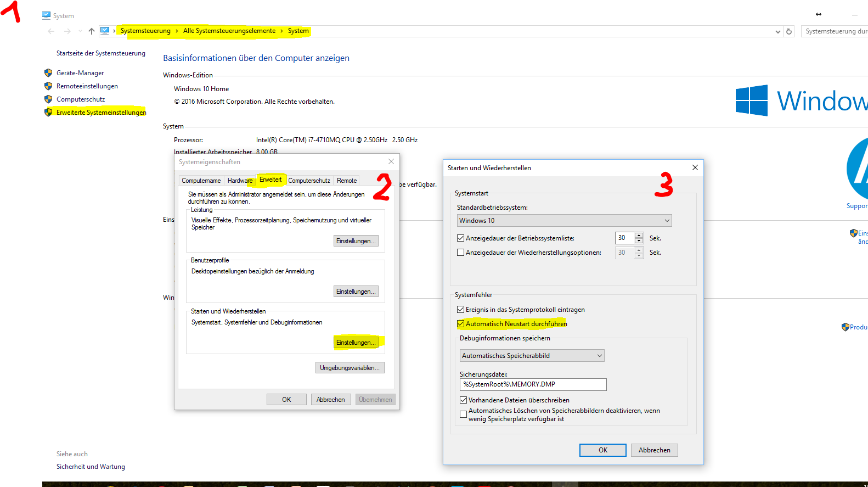Viewport: 868px width, 487px height.
Task: Open Benutzerprofile Einstellungen button
Action: click(x=356, y=292)
